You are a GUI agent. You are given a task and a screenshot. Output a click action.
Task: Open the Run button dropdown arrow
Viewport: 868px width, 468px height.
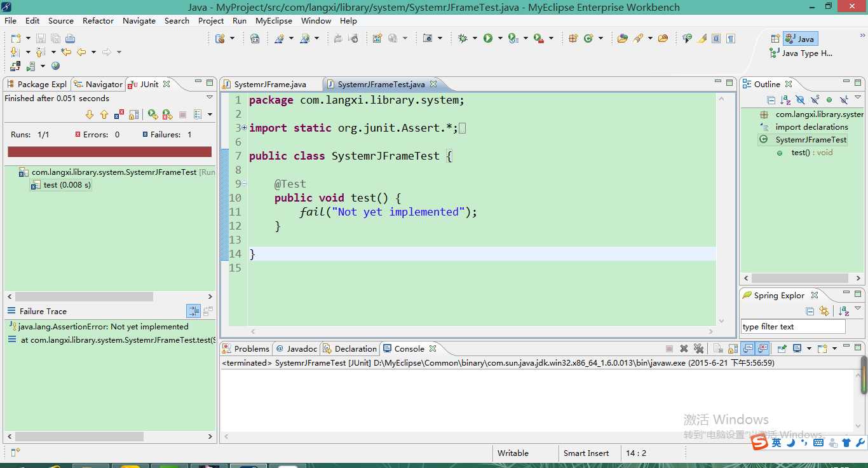click(500, 38)
